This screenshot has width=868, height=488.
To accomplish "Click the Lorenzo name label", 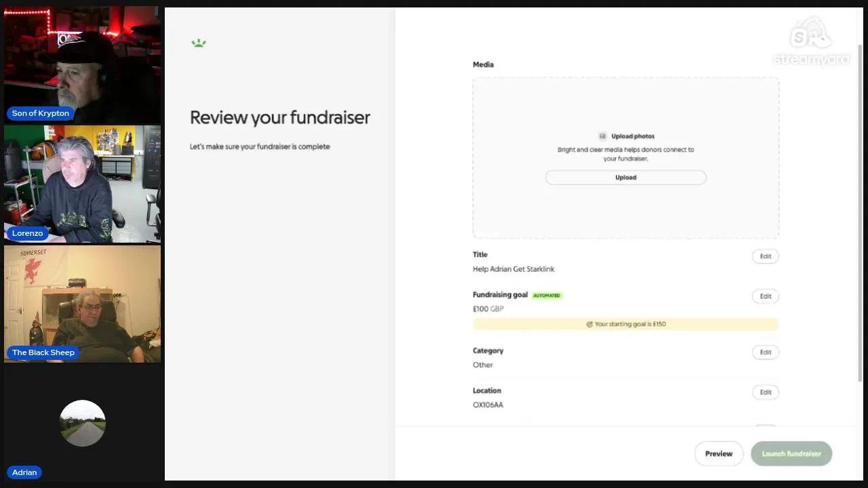I will [28, 233].
